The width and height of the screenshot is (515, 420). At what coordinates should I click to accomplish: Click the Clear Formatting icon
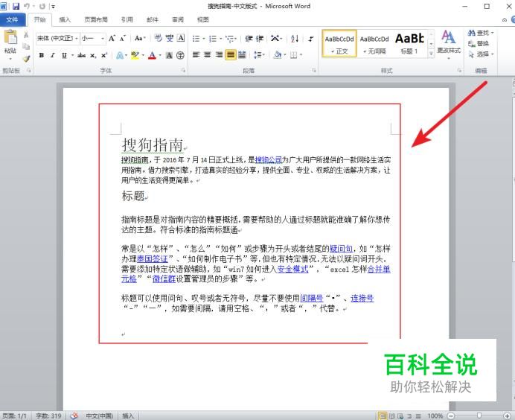pos(159,38)
